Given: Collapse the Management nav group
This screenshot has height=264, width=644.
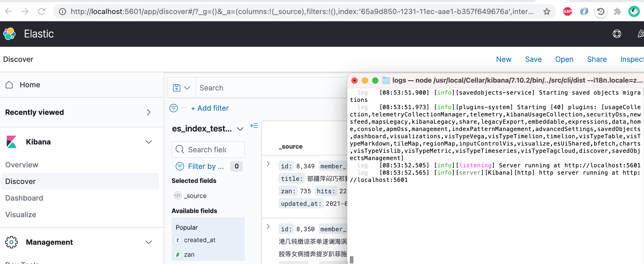Looking at the screenshot, I should coord(148,242).
